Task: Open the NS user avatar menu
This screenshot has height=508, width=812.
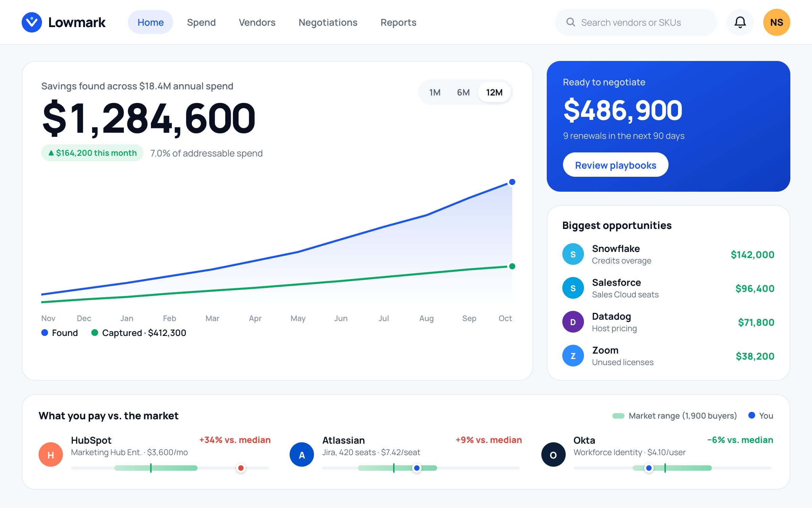Action: click(x=776, y=22)
